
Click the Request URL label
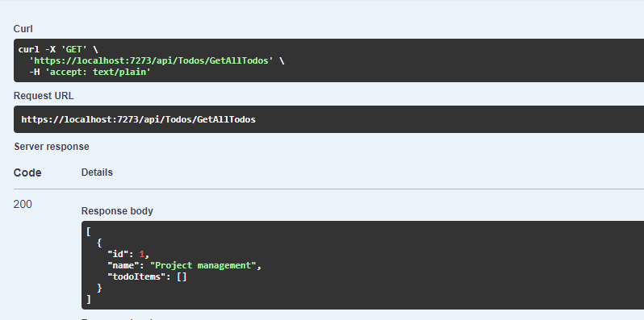[44, 96]
